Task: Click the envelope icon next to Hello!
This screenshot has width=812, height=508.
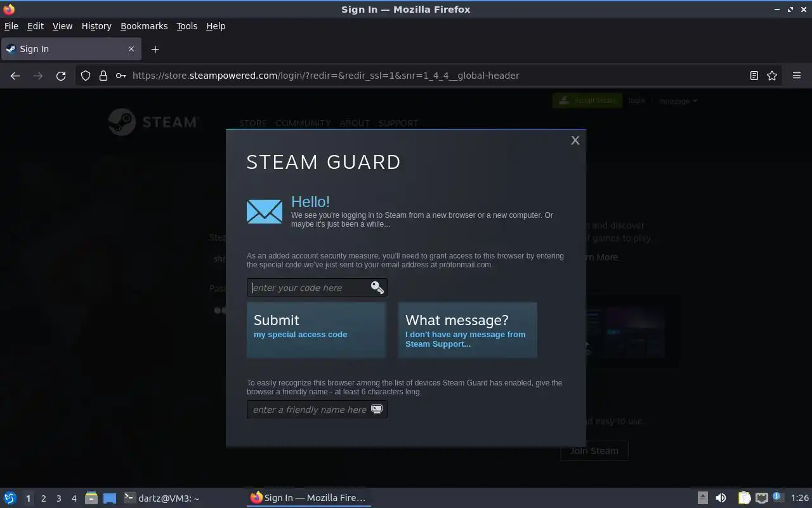Action: [265, 211]
